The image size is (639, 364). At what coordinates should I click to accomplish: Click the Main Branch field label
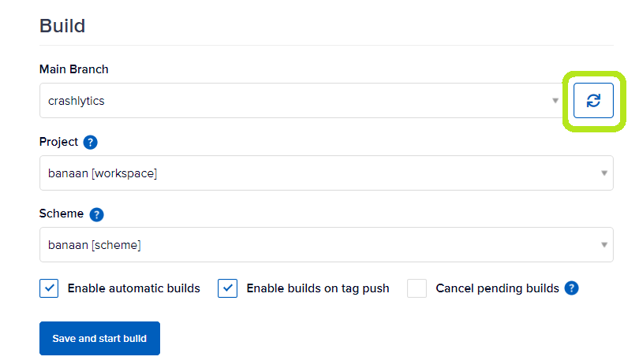coord(74,69)
